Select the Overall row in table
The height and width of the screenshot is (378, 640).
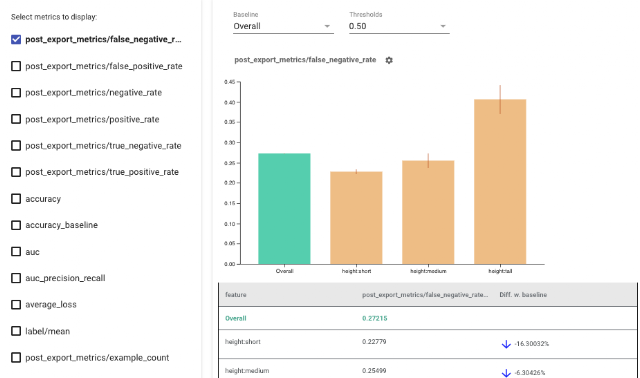[428, 318]
